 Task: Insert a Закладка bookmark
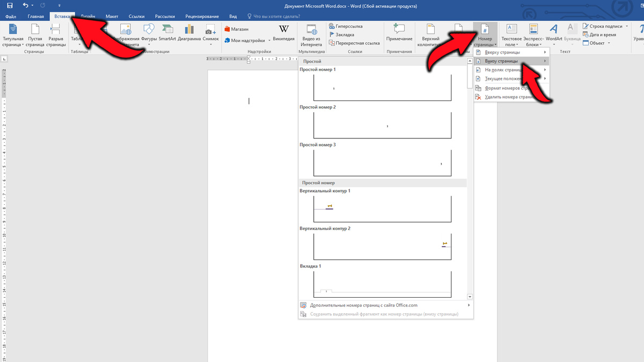pos(342,34)
